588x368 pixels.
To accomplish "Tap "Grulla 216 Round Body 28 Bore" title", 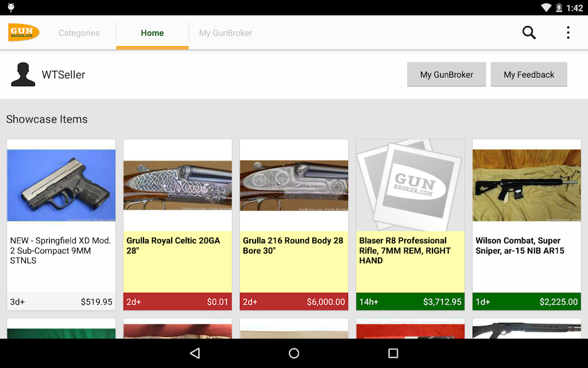I will [x=293, y=246].
